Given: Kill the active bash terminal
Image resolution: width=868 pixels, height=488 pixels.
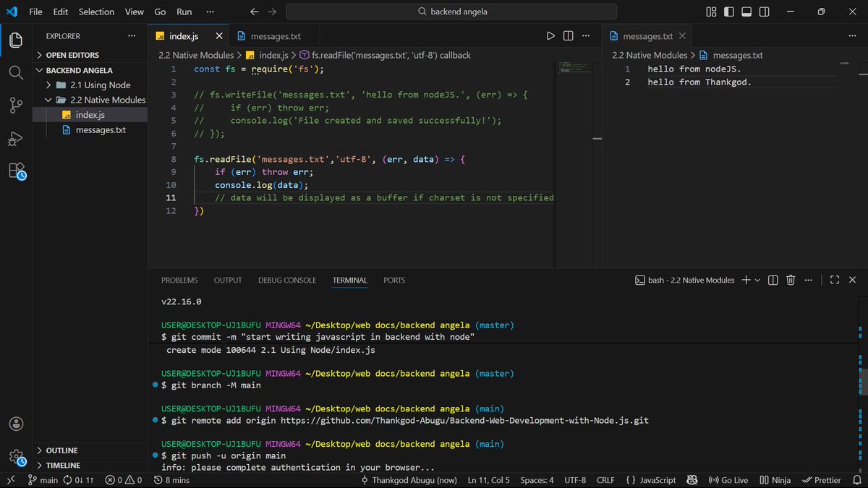Looking at the screenshot, I should pos(791,280).
